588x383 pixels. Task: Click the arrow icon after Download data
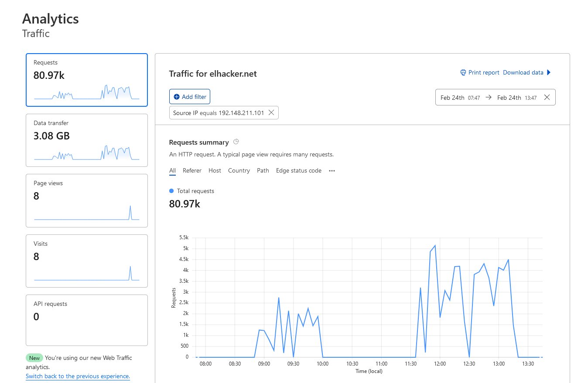(549, 72)
